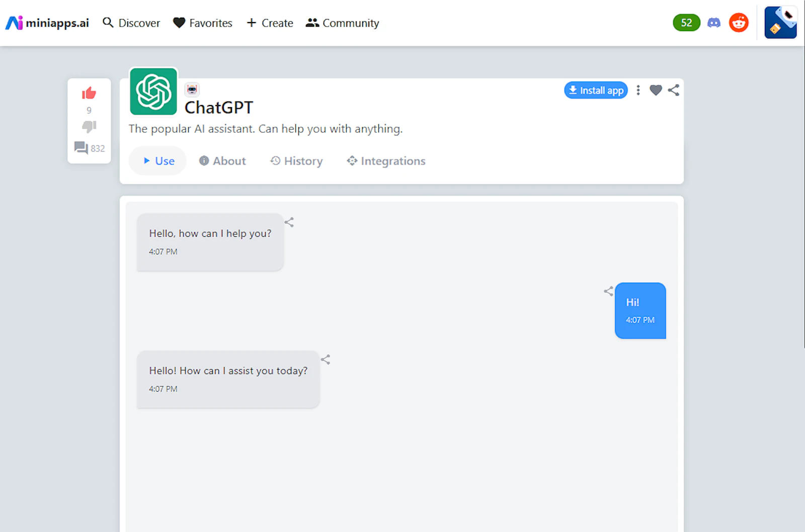Click the miniapps.ai logo

click(x=47, y=23)
